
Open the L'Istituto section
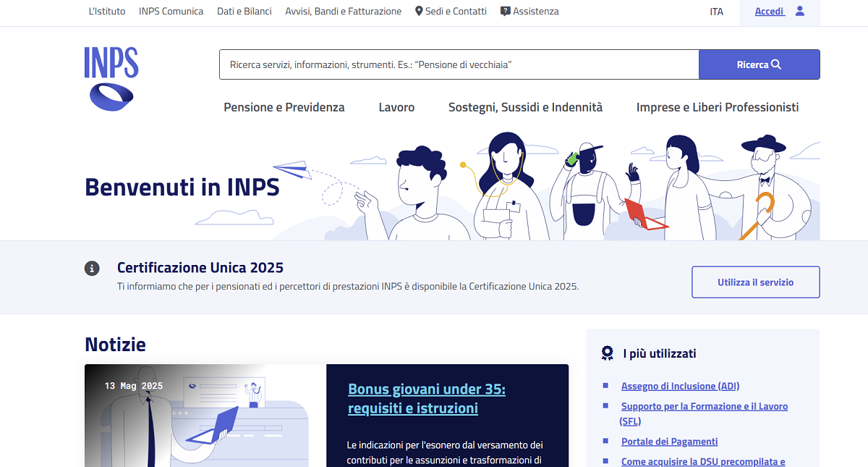tap(106, 11)
